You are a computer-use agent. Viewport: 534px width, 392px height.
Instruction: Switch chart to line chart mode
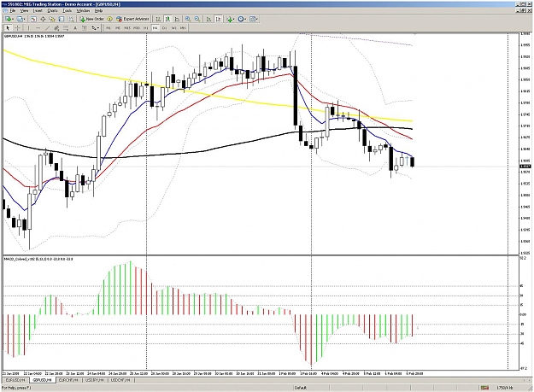coord(177,19)
